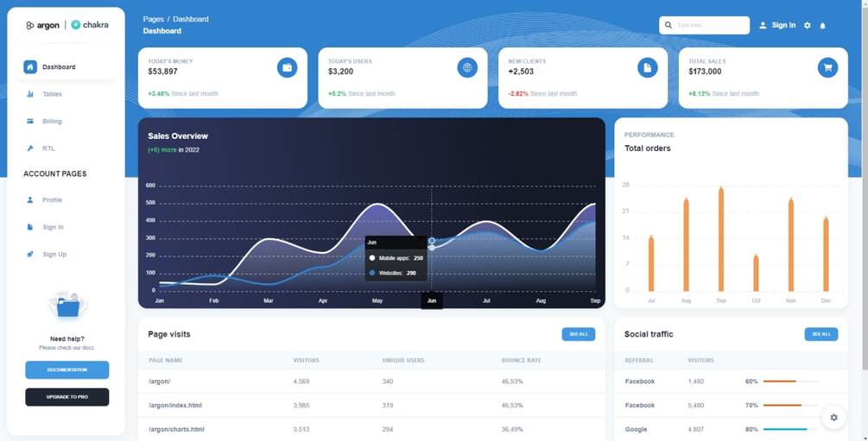The width and height of the screenshot is (868, 441).
Task: Click the /argon/charts.html page name
Action: [176, 430]
